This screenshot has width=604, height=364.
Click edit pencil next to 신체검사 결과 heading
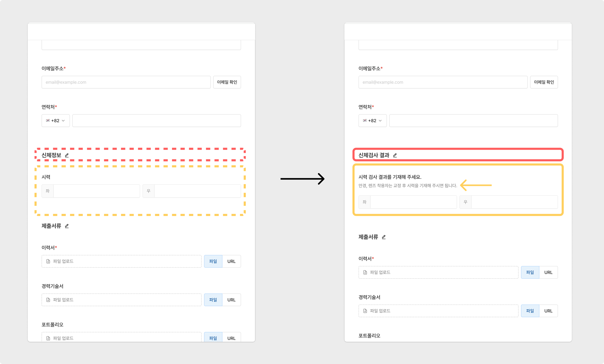395,155
